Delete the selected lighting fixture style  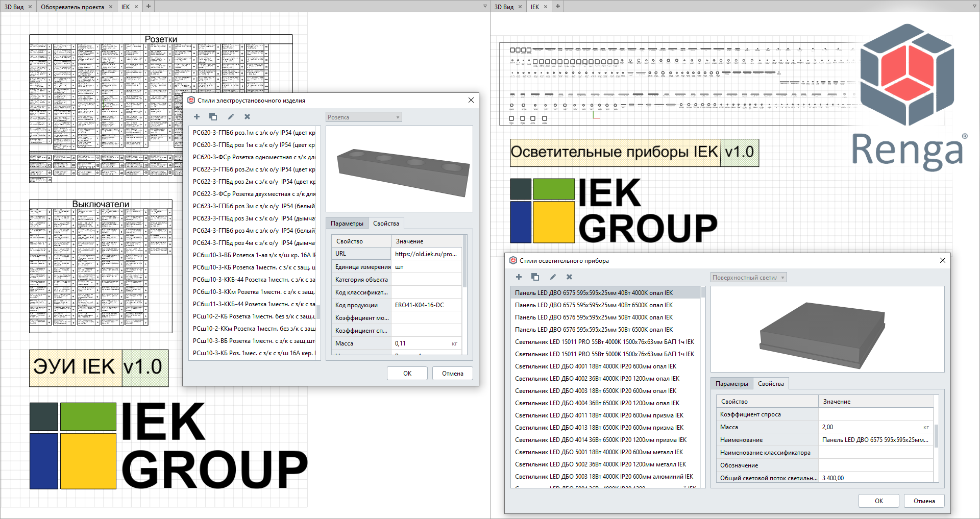click(570, 277)
